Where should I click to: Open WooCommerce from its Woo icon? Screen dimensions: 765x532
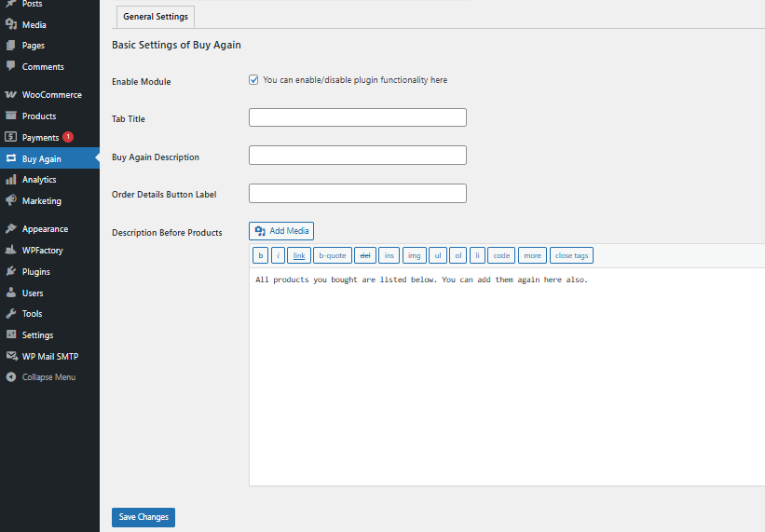(x=11, y=95)
